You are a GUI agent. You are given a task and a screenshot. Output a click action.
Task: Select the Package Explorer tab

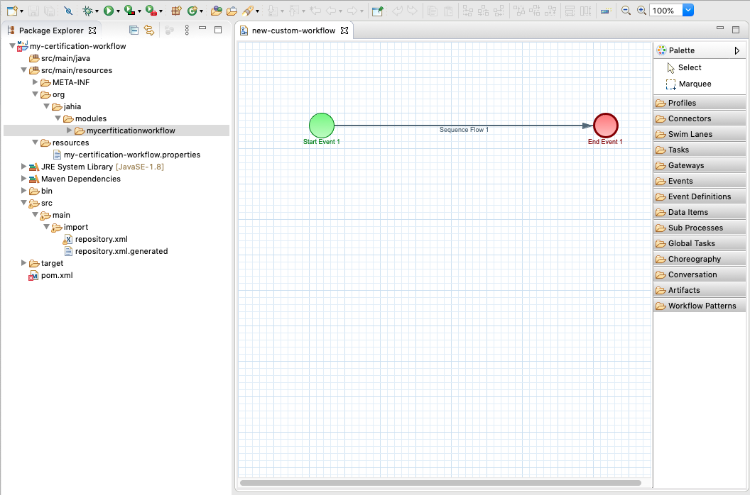coord(53,30)
